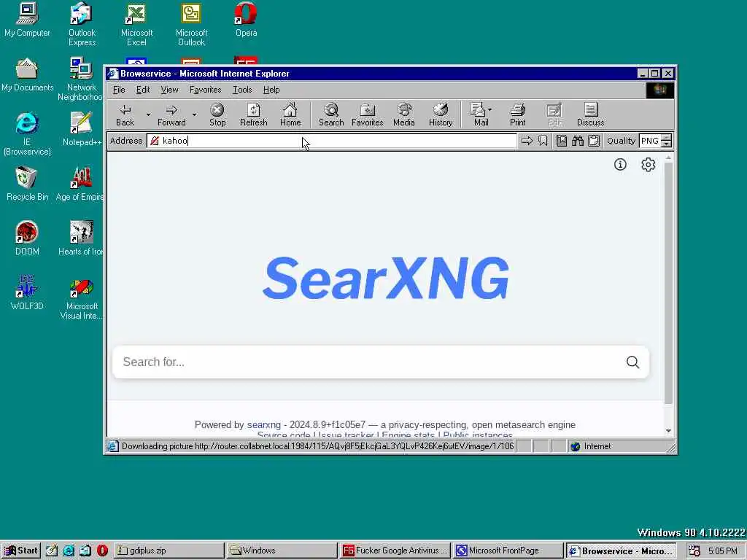Open the bookmarks book icon in the address toolbar
Image resolution: width=747 pixels, height=560 pixels.
(562, 141)
